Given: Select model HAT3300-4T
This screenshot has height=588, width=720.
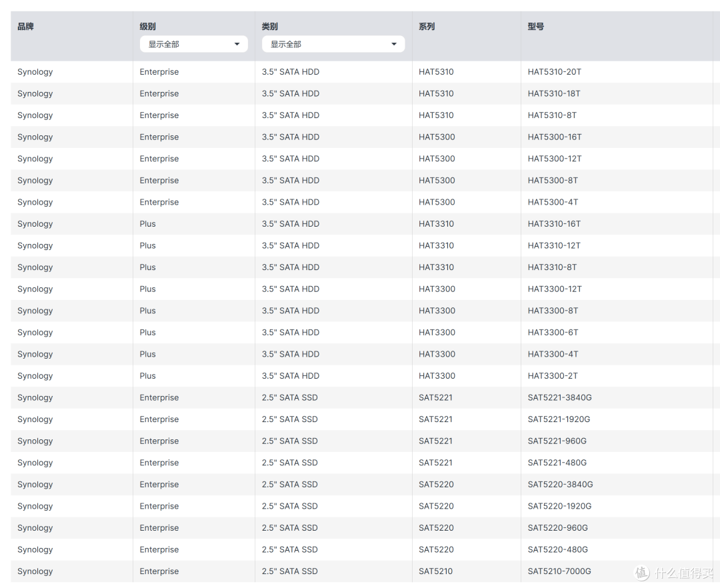Looking at the screenshot, I should pyautogui.click(x=553, y=355).
